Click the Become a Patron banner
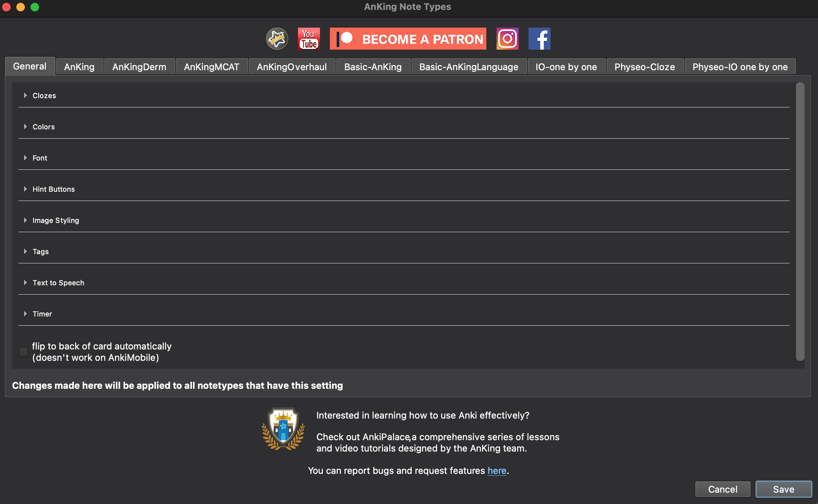The height and width of the screenshot is (504, 818). pos(408,39)
